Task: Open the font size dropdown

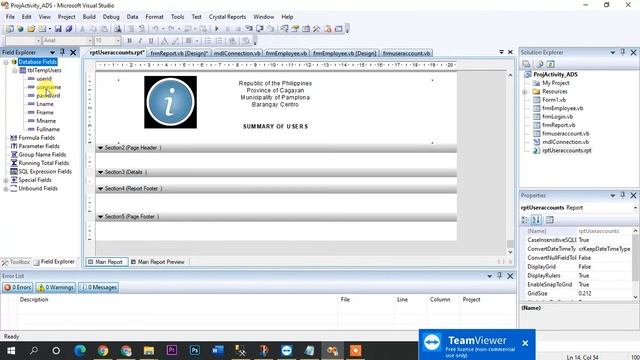Action: [x=118, y=40]
